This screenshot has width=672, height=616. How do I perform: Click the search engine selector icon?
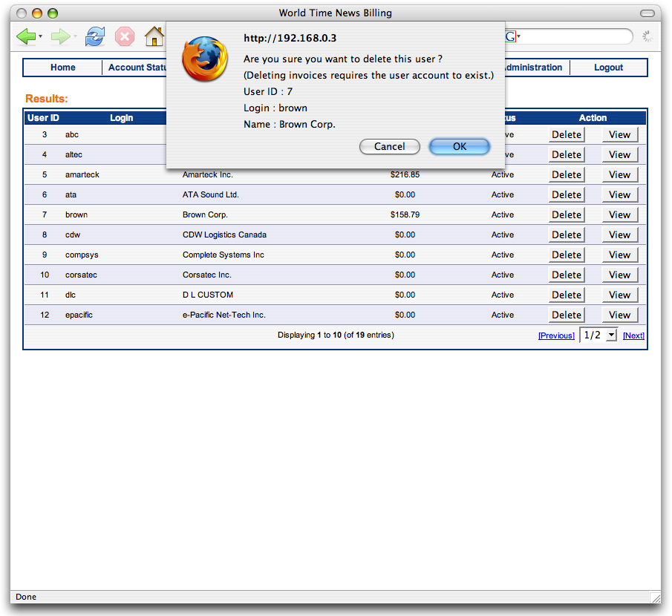(512, 36)
